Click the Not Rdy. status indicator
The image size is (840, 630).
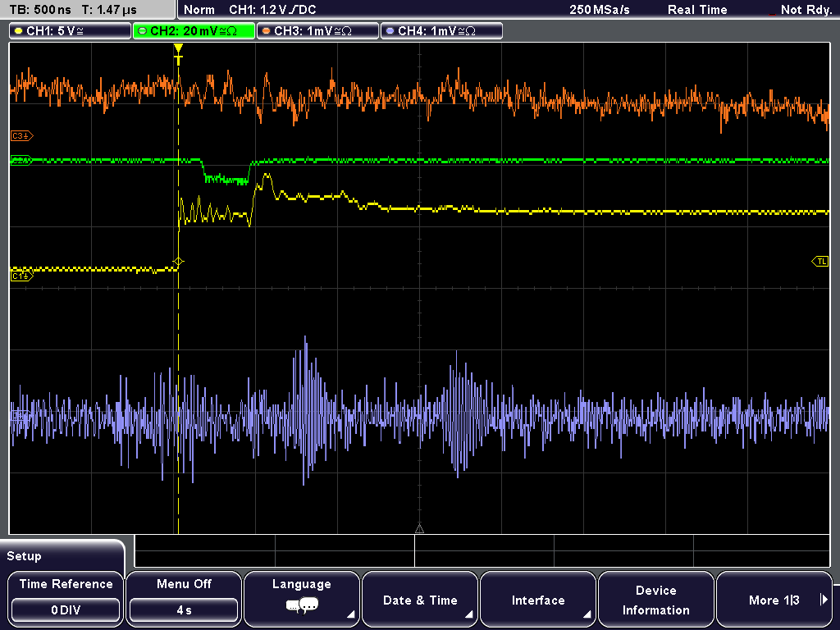(806, 10)
